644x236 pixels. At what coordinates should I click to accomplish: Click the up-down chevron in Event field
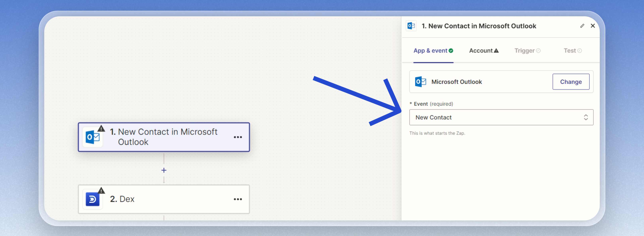pyautogui.click(x=585, y=117)
